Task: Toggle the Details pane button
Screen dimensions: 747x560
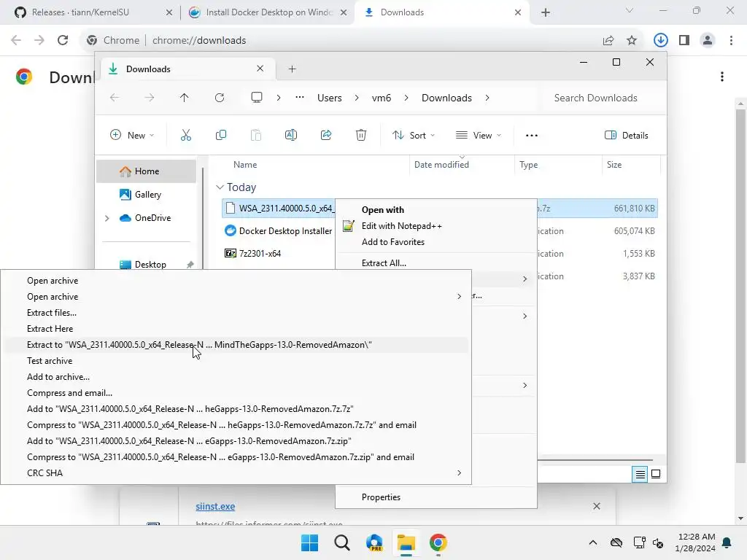Action: click(x=626, y=135)
